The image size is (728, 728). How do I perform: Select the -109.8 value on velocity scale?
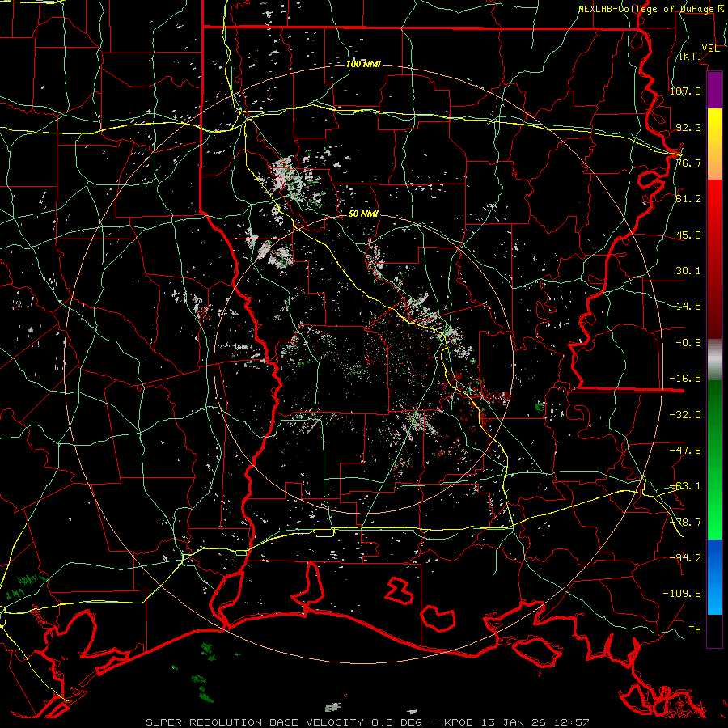[682, 594]
